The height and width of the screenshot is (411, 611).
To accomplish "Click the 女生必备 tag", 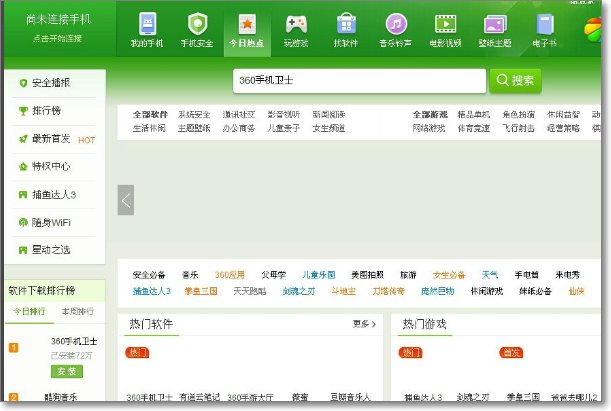I will [449, 275].
